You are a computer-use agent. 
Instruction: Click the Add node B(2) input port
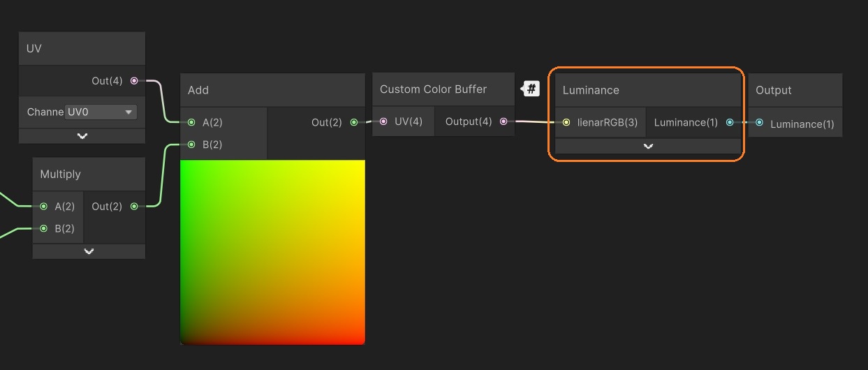(x=191, y=145)
